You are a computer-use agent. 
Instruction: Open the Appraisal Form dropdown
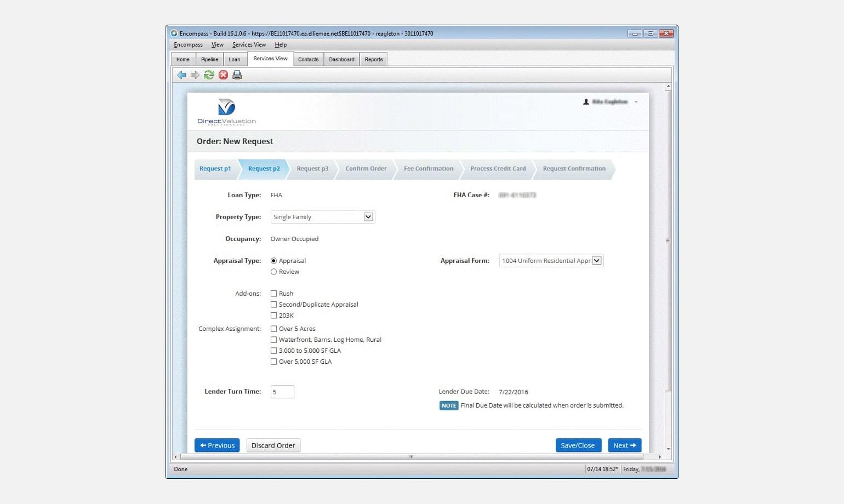[551, 261]
